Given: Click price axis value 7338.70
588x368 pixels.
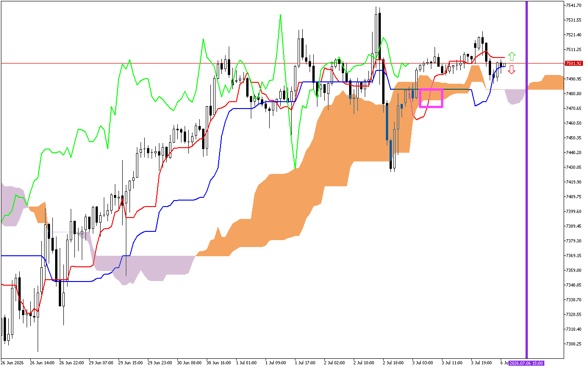Looking at the screenshot, I should (574, 300).
